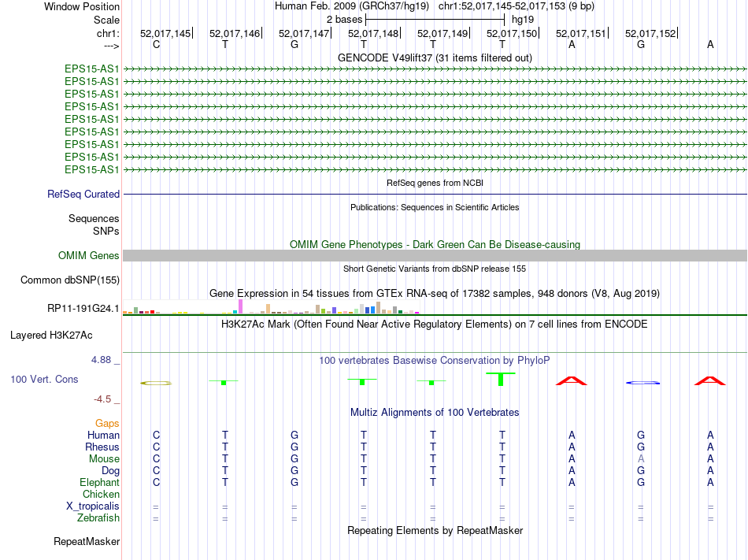The image size is (748, 560).
Task: Click the Scale track label
Action: click(x=106, y=20)
